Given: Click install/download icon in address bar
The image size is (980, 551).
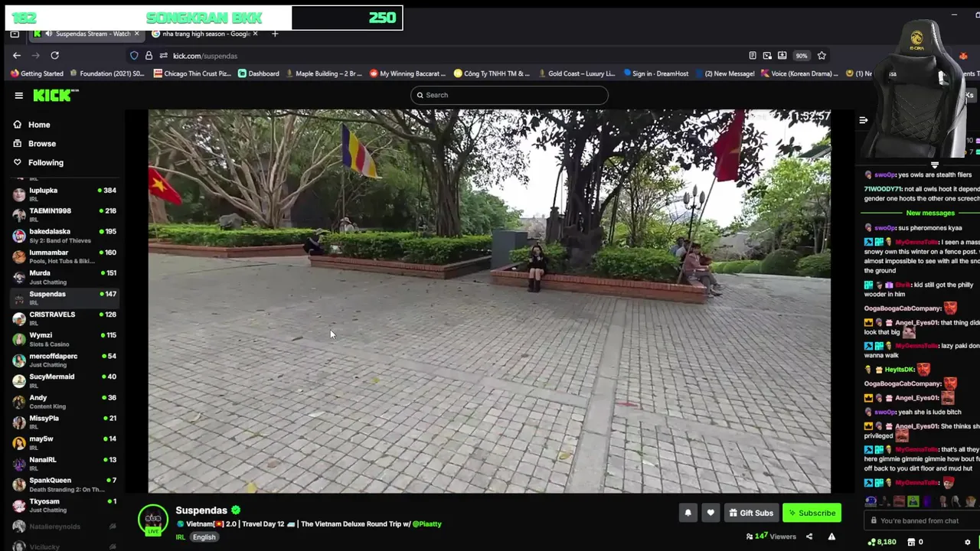Looking at the screenshot, I should pos(782,55).
